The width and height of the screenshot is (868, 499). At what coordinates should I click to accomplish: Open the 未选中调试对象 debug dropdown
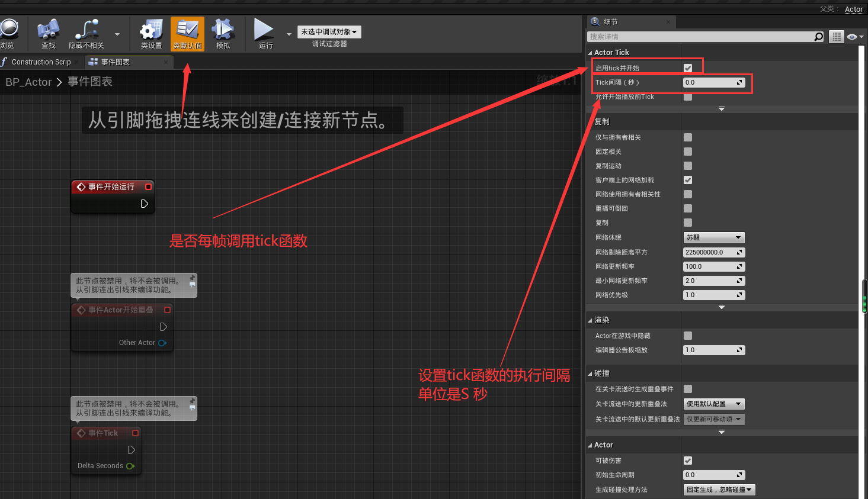click(329, 32)
